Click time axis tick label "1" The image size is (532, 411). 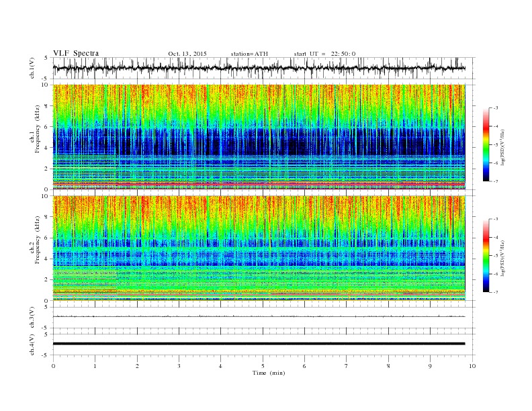95,366
